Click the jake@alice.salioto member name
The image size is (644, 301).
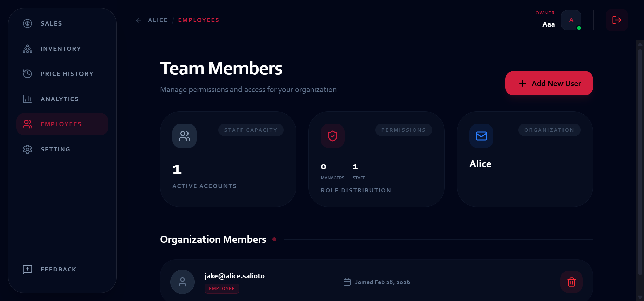point(234,276)
